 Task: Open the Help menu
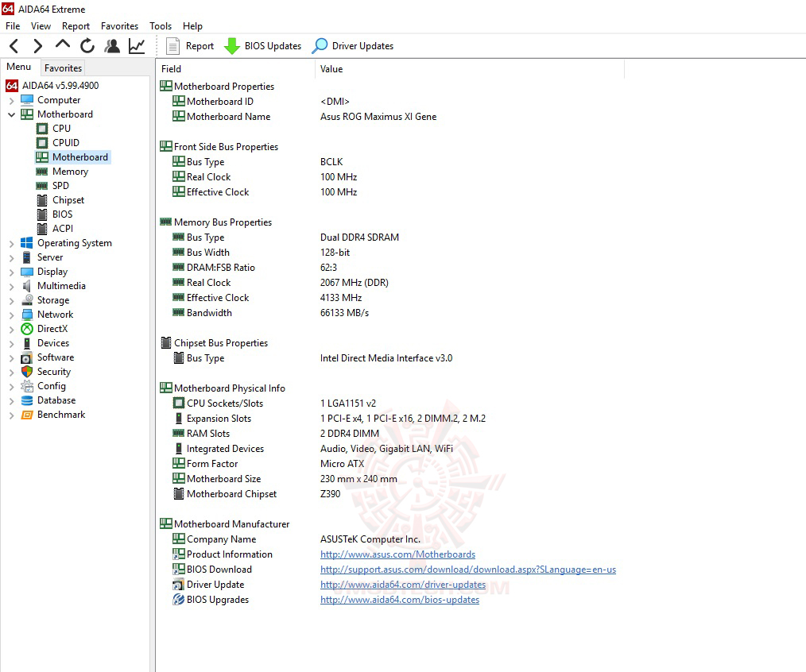click(193, 25)
